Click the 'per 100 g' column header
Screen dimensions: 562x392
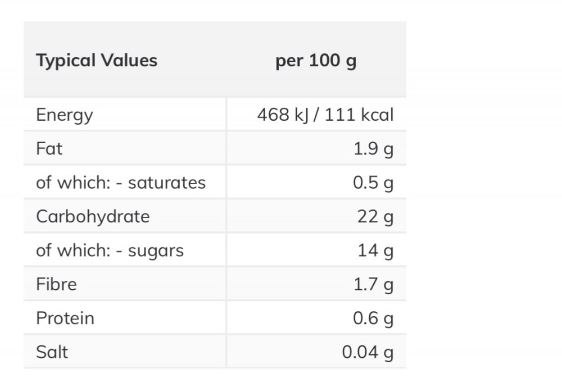tap(316, 61)
